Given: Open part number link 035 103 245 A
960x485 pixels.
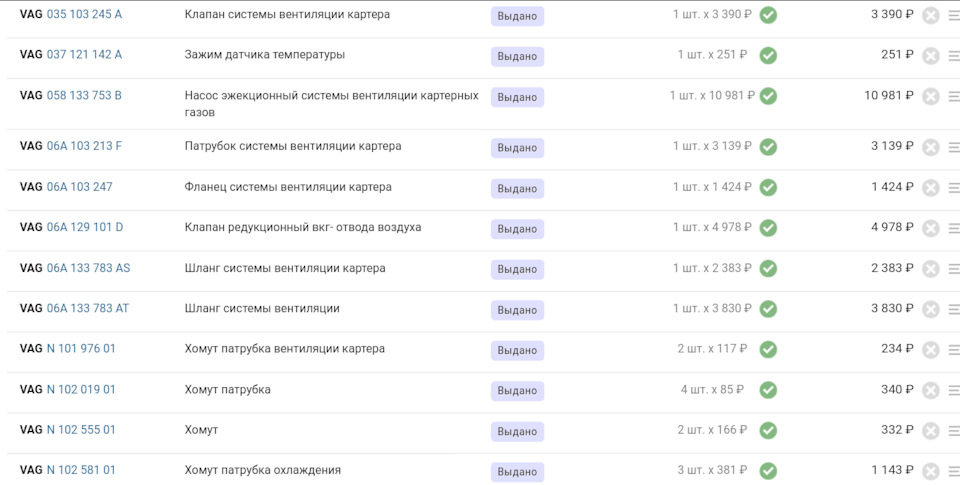Looking at the screenshot, I should [84, 15].
